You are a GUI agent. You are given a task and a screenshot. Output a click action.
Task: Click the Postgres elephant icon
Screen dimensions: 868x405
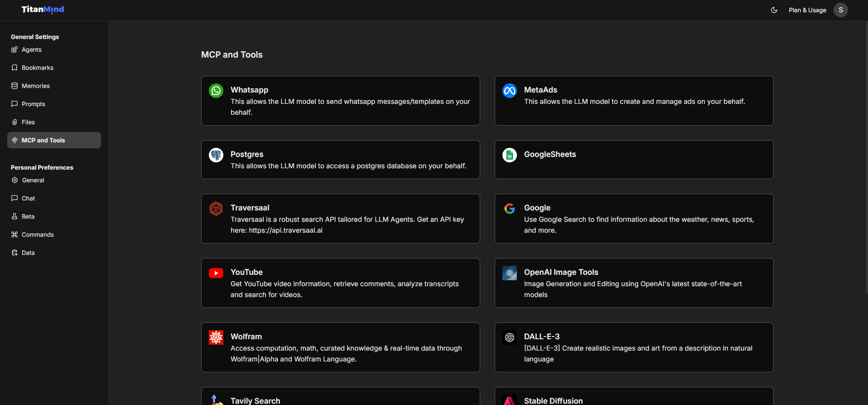[216, 155]
